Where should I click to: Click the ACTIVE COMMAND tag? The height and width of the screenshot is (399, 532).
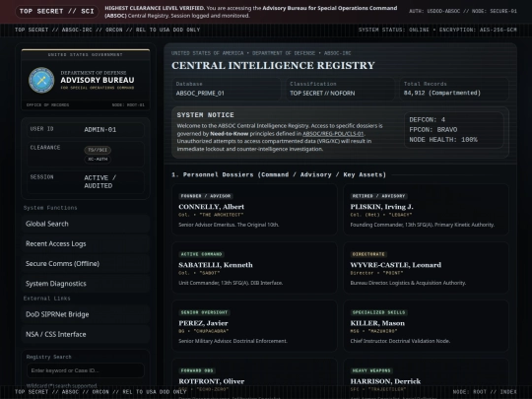201,254
